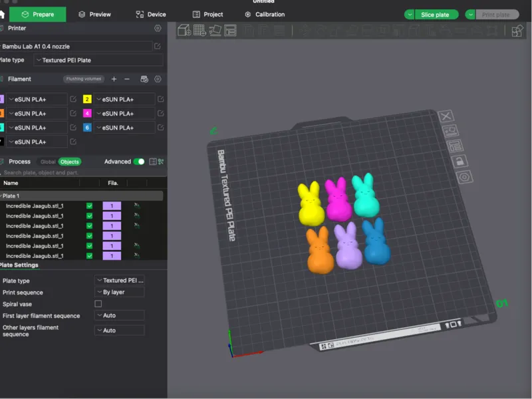The width and height of the screenshot is (532, 399).
Task: Click the Arrange all objects icon
Action: [x=230, y=31]
